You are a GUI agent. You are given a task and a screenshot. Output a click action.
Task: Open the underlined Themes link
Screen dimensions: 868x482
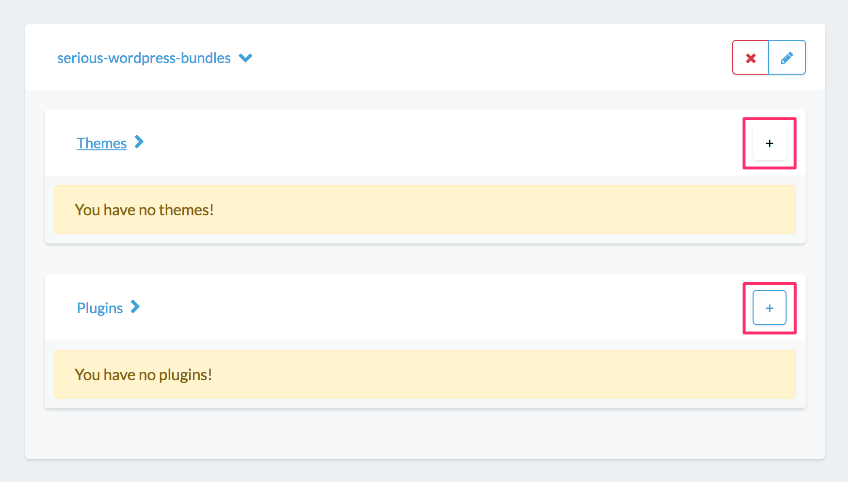[x=101, y=144]
